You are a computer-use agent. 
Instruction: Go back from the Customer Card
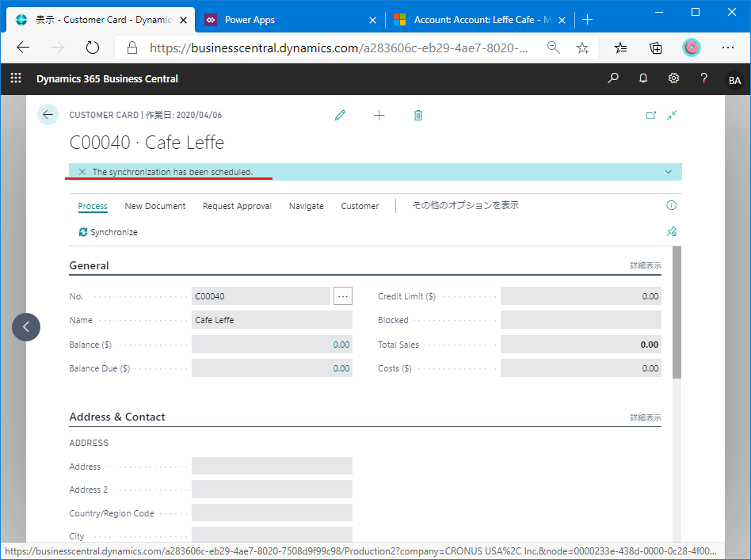(x=48, y=115)
